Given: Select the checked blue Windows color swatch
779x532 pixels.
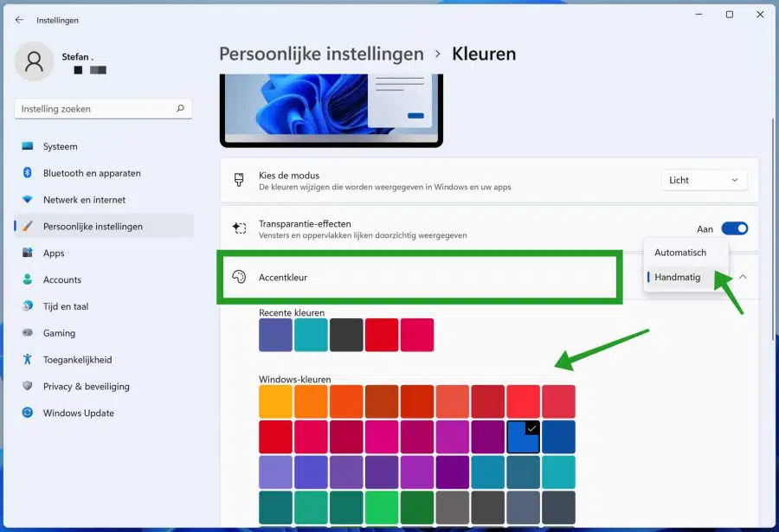Looking at the screenshot, I should pos(523,437).
